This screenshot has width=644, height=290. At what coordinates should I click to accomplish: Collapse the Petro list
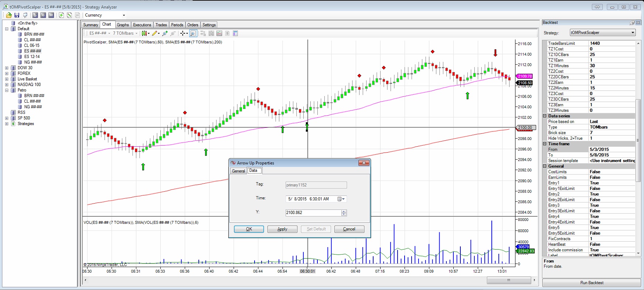(x=7, y=90)
